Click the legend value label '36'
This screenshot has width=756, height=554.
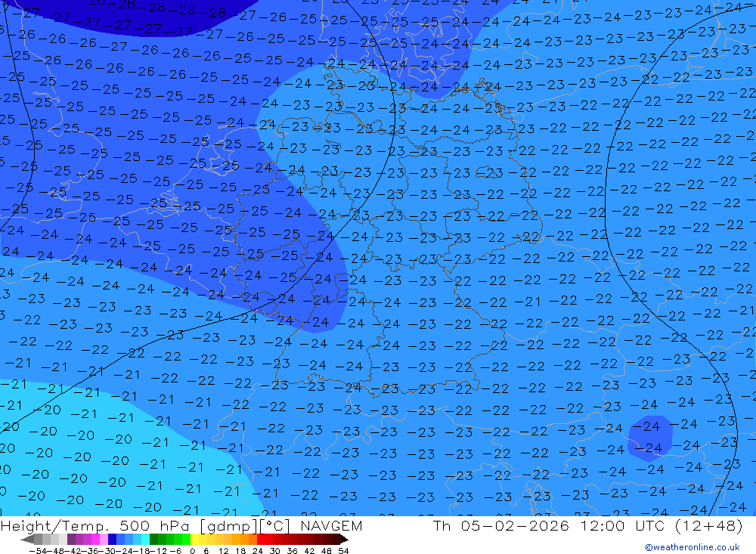[292, 551]
